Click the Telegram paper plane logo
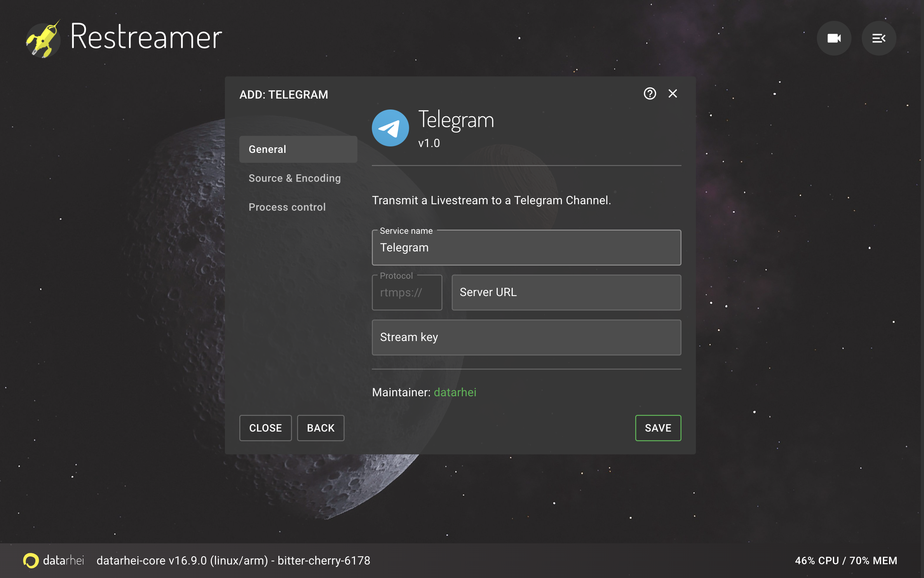924x578 pixels. coord(390,128)
